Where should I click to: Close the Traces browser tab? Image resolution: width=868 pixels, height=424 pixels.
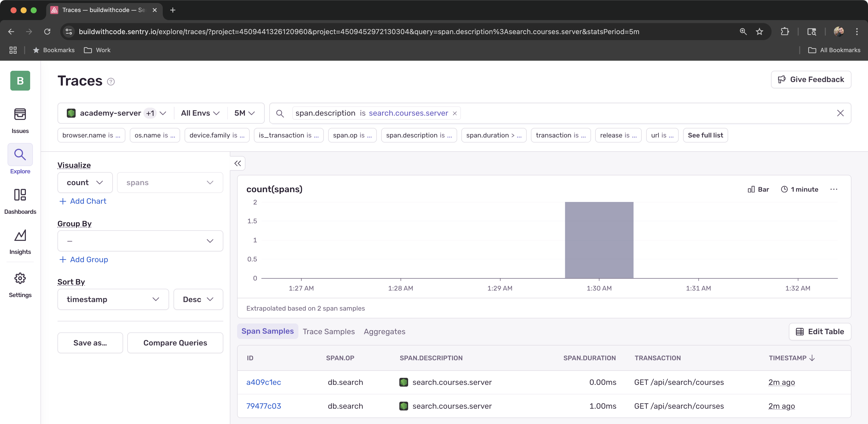pyautogui.click(x=155, y=10)
